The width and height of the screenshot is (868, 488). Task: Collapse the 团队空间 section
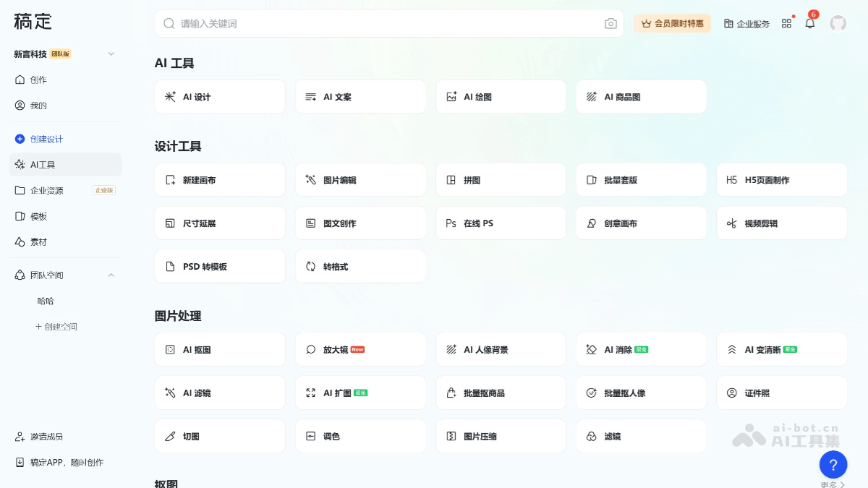coord(111,275)
